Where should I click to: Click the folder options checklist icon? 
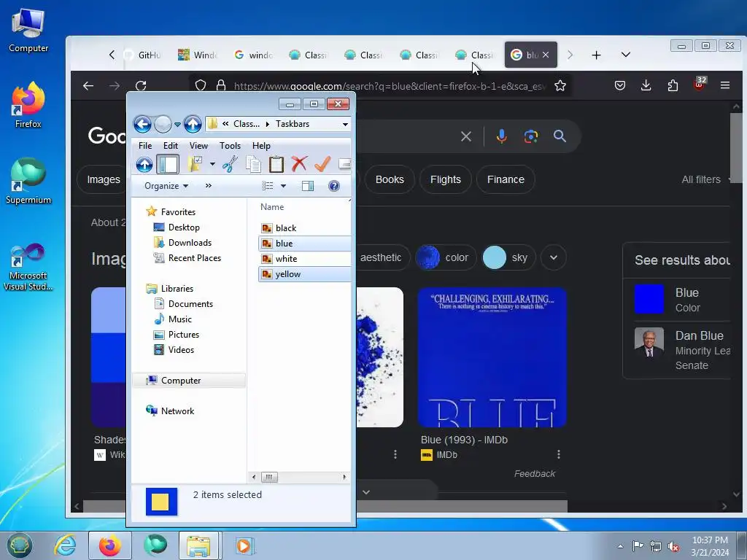(195, 164)
